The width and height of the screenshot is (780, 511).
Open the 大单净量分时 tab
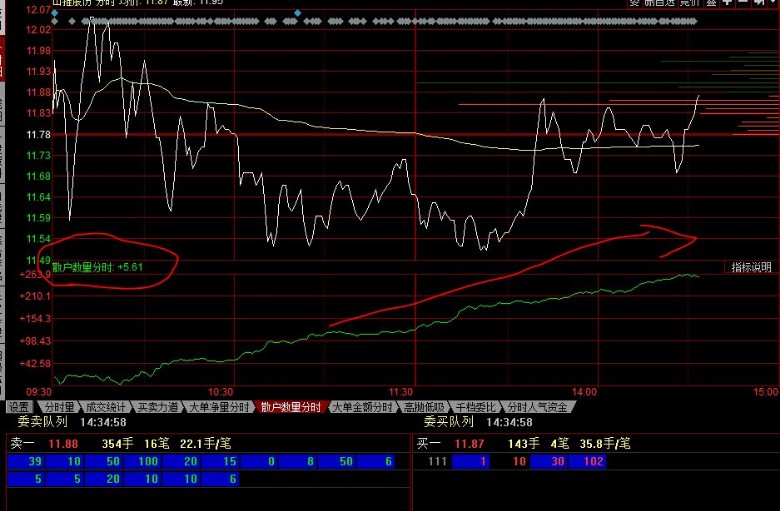point(220,407)
